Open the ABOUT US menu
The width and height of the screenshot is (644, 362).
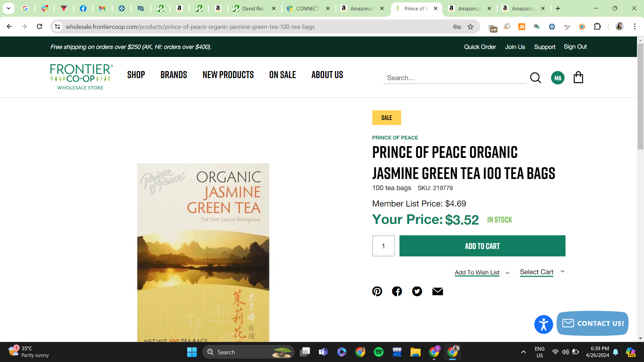pos(327,75)
